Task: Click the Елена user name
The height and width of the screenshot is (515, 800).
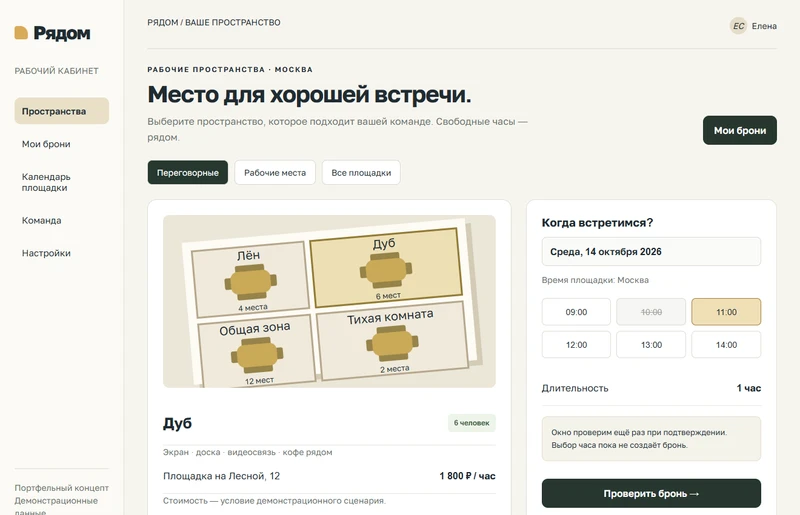Action: (x=764, y=26)
